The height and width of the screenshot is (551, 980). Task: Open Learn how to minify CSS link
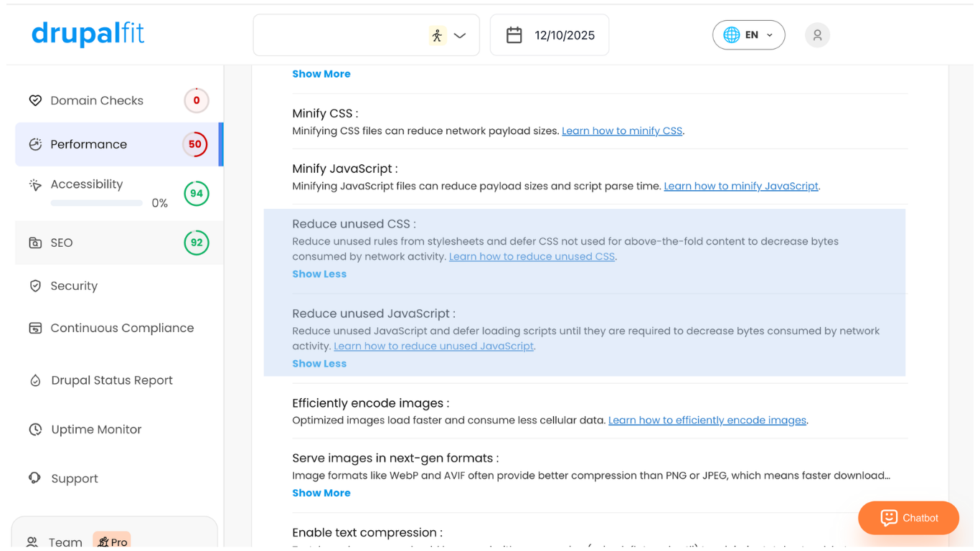coord(622,131)
